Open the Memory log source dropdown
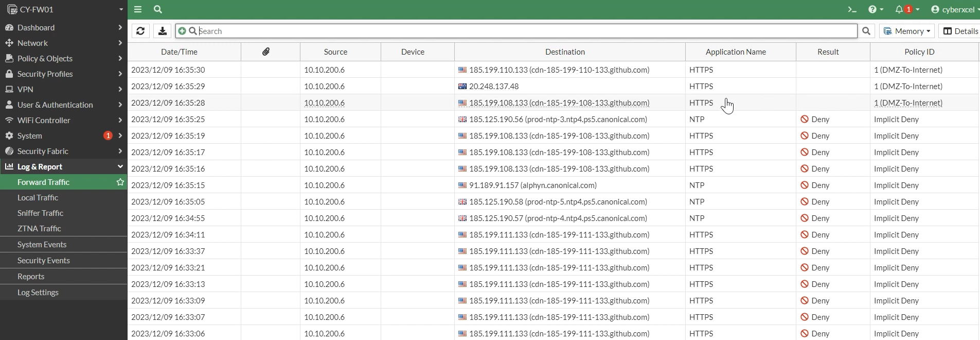 coord(907,31)
